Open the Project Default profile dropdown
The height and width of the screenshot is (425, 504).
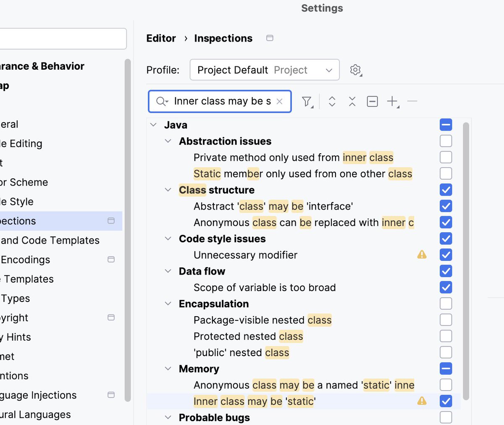pos(265,70)
